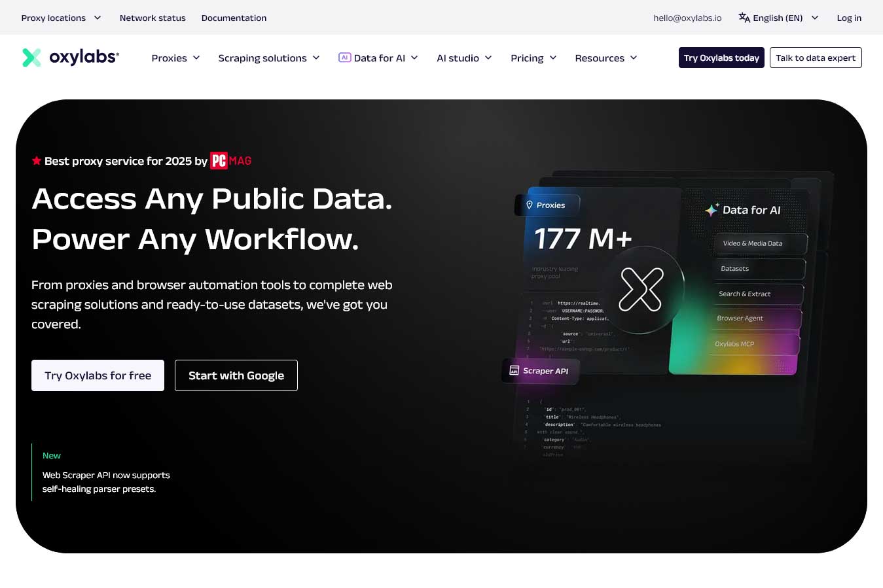Click the Access Any Public Data headline
The width and height of the screenshot is (883, 588).
point(211,199)
